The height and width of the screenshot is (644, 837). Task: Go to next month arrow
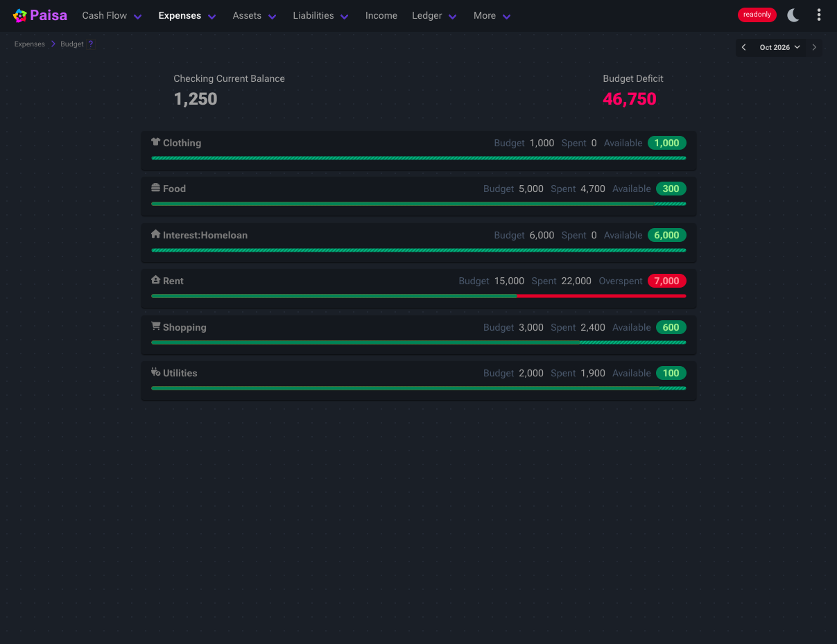click(814, 47)
